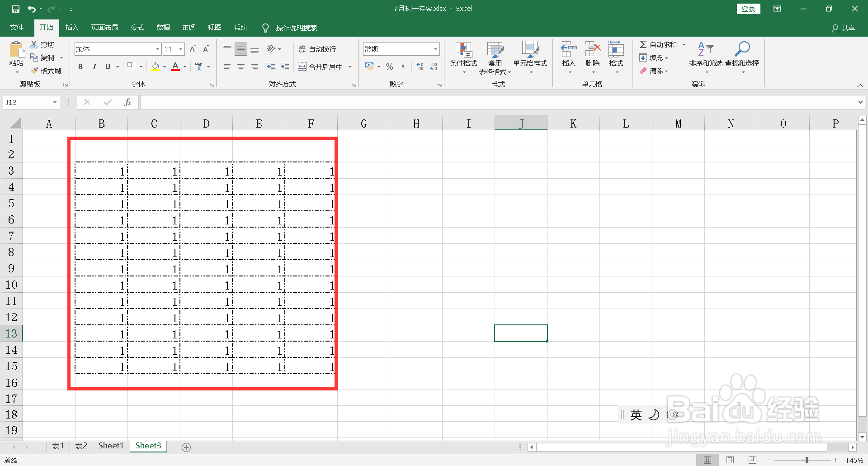Open the number format dropdown (常规)
This screenshot has width=868, height=466.
point(436,49)
